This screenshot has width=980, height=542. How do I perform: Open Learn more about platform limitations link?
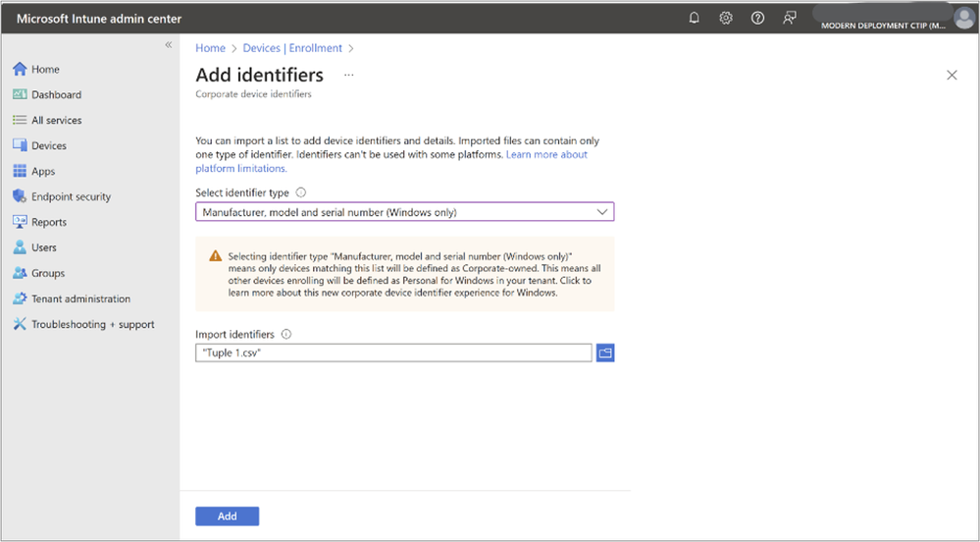(391, 161)
